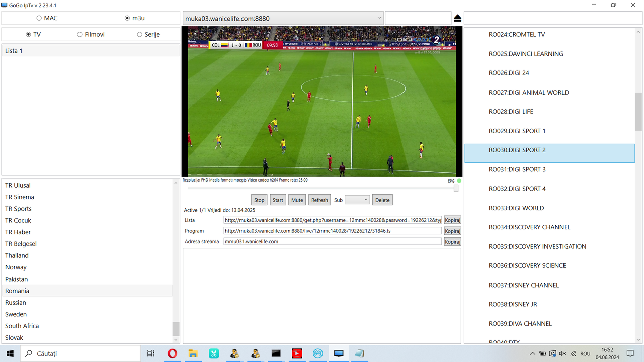Click the Windows Start button
This screenshot has width=644, height=362.
pos(10,353)
